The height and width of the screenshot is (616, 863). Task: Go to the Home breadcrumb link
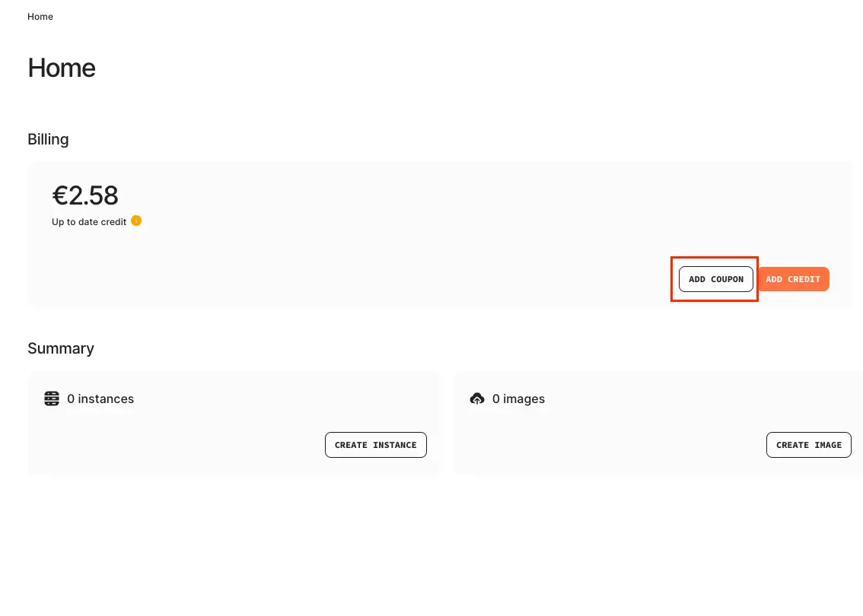pos(40,17)
